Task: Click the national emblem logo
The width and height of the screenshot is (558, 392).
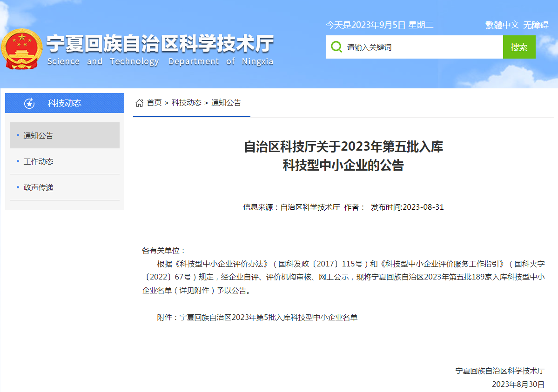Action: (21, 49)
